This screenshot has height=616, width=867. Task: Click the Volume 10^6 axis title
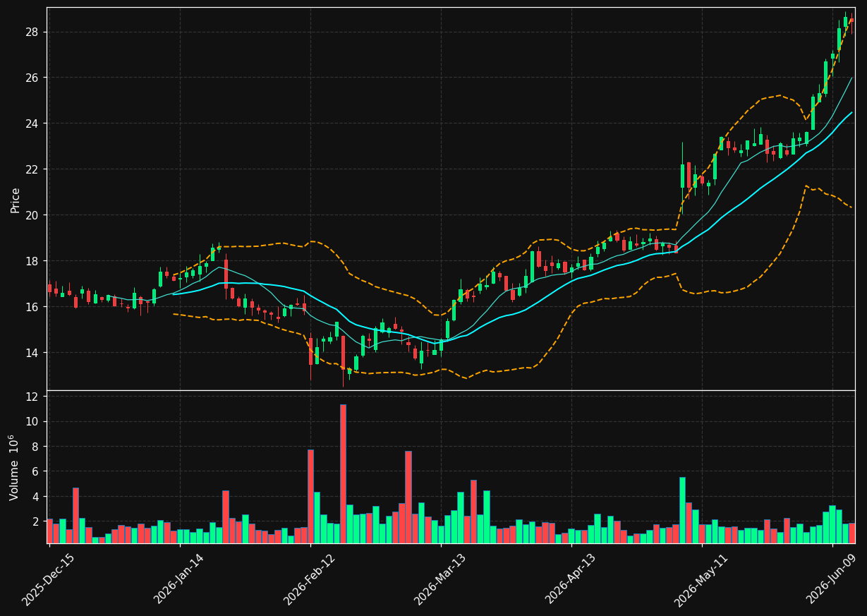[x=15, y=467]
